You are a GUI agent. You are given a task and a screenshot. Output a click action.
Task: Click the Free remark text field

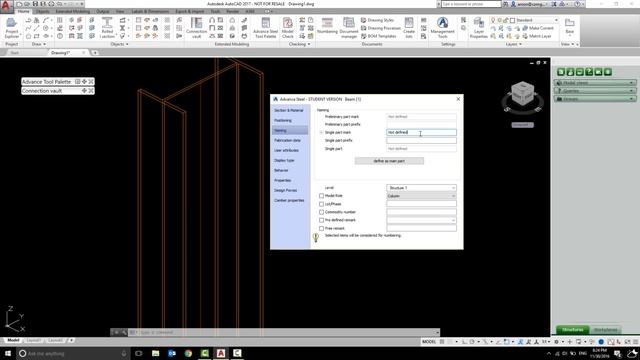[x=421, y=229]
